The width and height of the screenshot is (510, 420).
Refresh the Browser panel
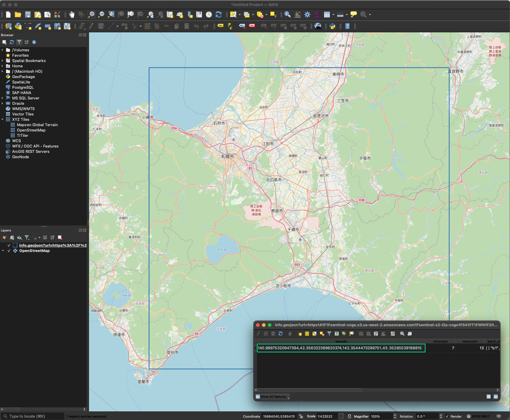(12, 42)
